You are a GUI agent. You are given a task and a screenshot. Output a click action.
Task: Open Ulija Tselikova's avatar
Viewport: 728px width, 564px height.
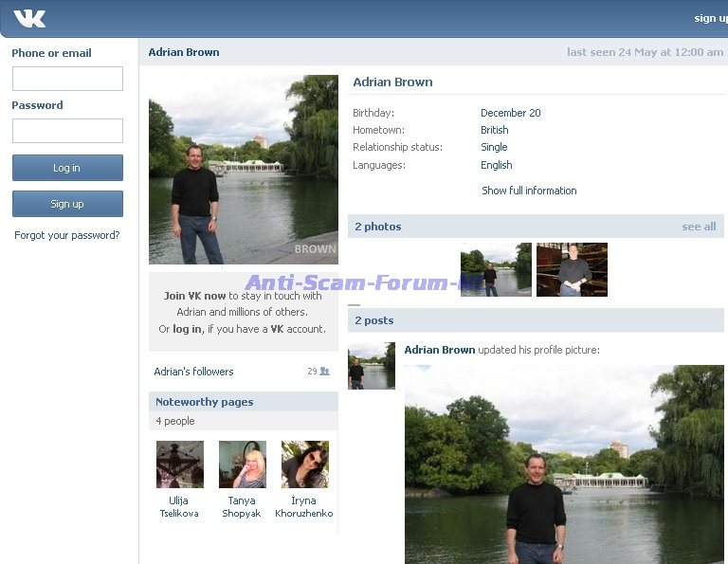tap(179, 464)
